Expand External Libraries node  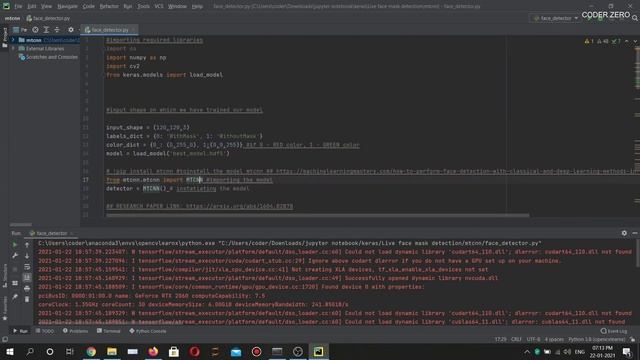pos(13,49)
